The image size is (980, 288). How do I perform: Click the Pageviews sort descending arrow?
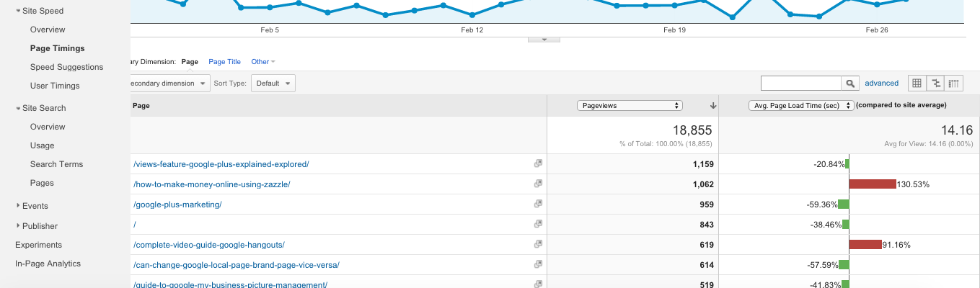pyautogui.click(x=712, y=105)
